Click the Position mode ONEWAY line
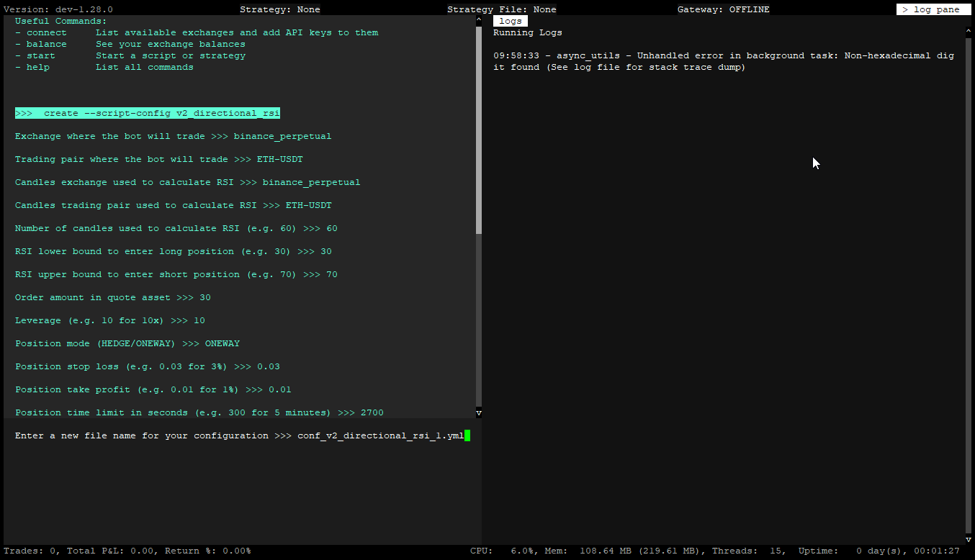This screenshot has width=975, height=560. click(127, 343)
